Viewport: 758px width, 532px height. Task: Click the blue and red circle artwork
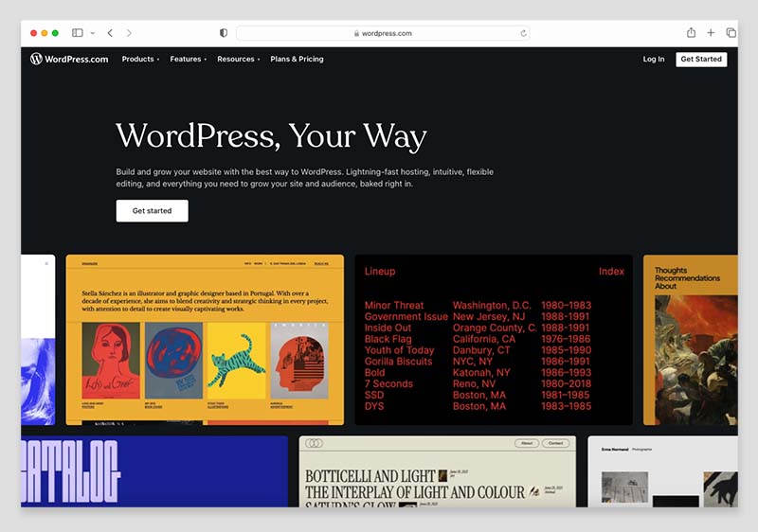click(173, 361)
